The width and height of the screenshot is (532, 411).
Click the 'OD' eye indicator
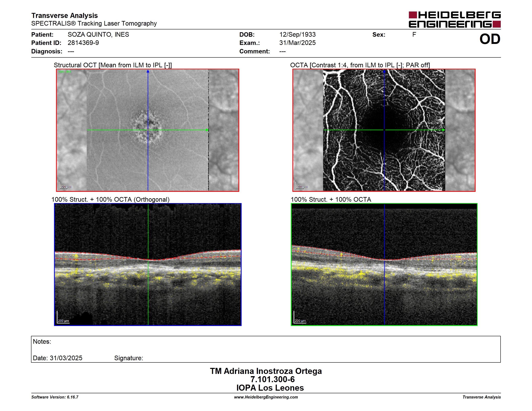tap(490, 39)
